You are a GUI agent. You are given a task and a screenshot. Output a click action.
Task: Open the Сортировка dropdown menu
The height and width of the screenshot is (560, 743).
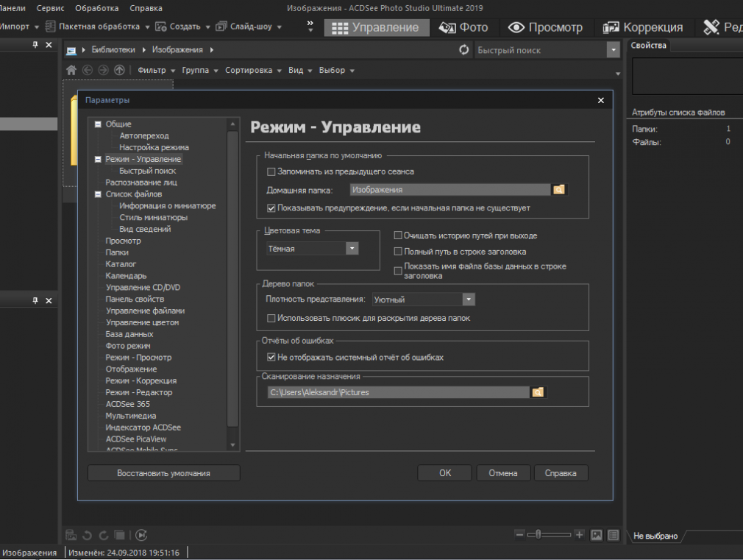point(253,70)
